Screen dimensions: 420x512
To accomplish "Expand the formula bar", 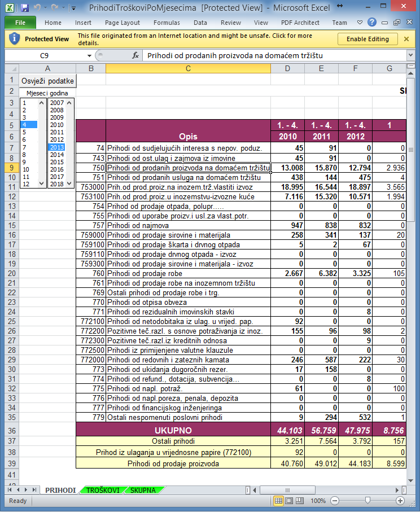I will tap(410, 55).
